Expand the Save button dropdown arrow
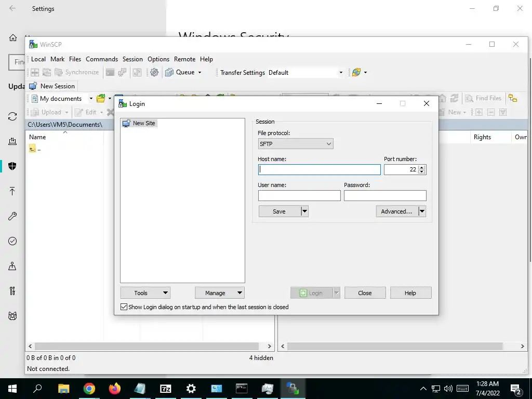Viewport: 532px width, 399px height. (x=304, y=211)
